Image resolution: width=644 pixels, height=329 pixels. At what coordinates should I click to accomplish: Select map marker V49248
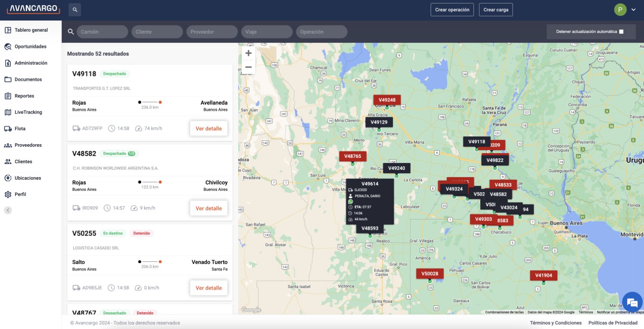[387, 100]
